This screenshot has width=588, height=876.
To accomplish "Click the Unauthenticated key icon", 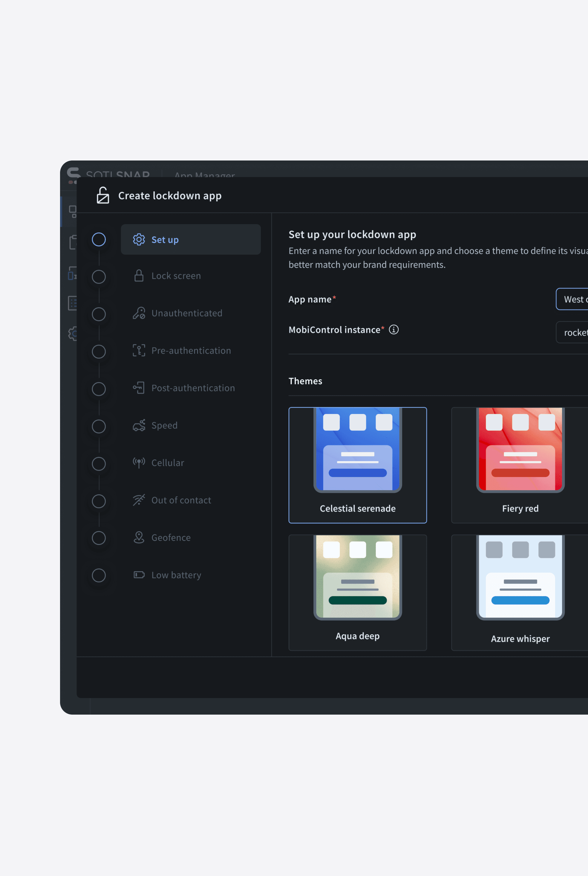I will point(139,313).
